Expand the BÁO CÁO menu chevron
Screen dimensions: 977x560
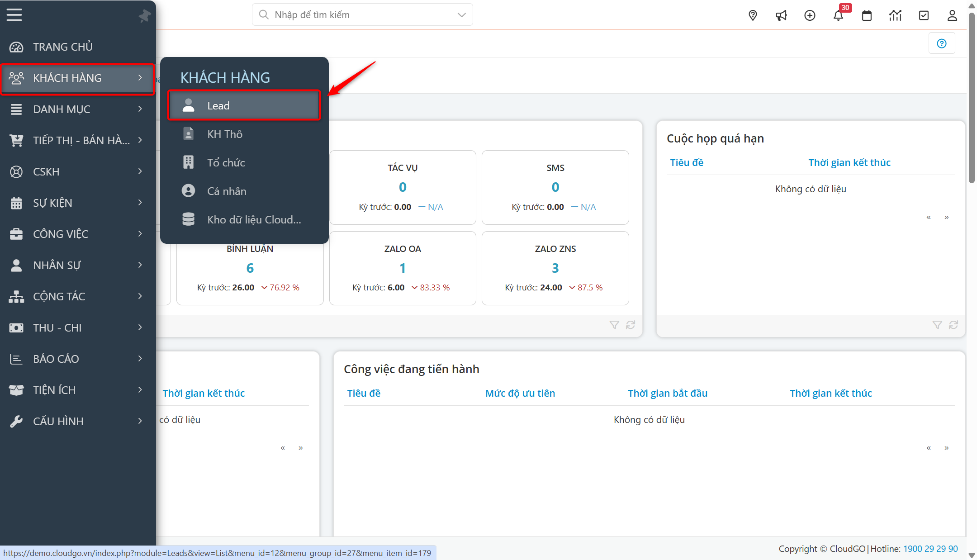coord(140,358)
